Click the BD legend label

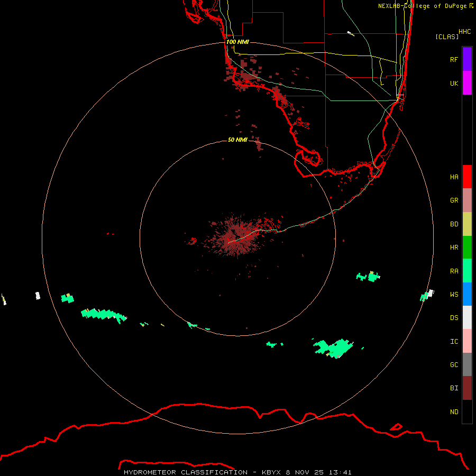coord(454,224)
